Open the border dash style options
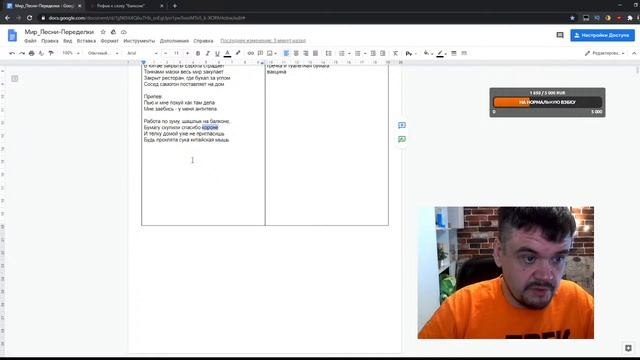 coord(464,53)
